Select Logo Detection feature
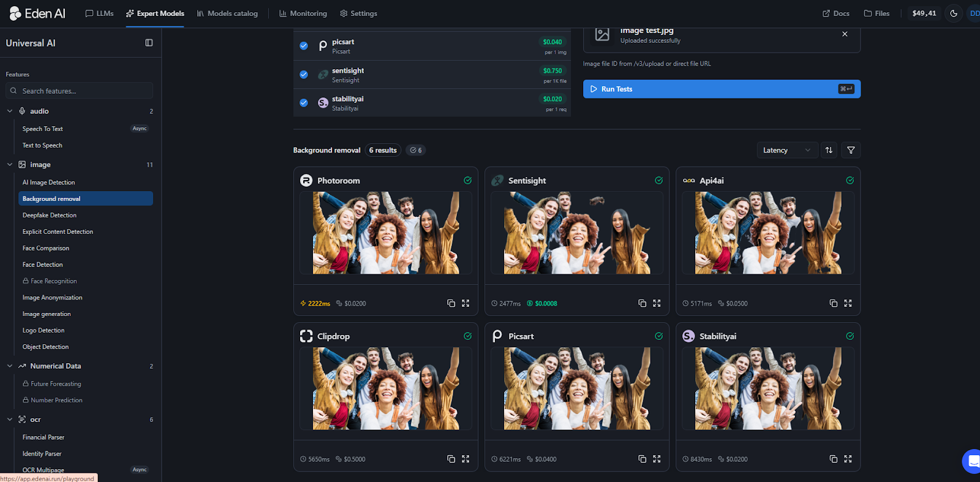The height and width of the screenshot is (482, 980). point(43,331)
